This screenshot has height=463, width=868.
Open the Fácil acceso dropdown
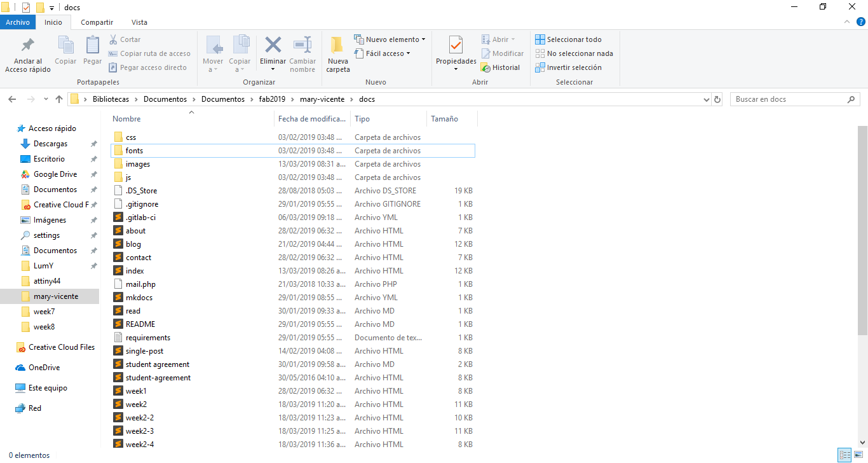(x=382, y=53)
